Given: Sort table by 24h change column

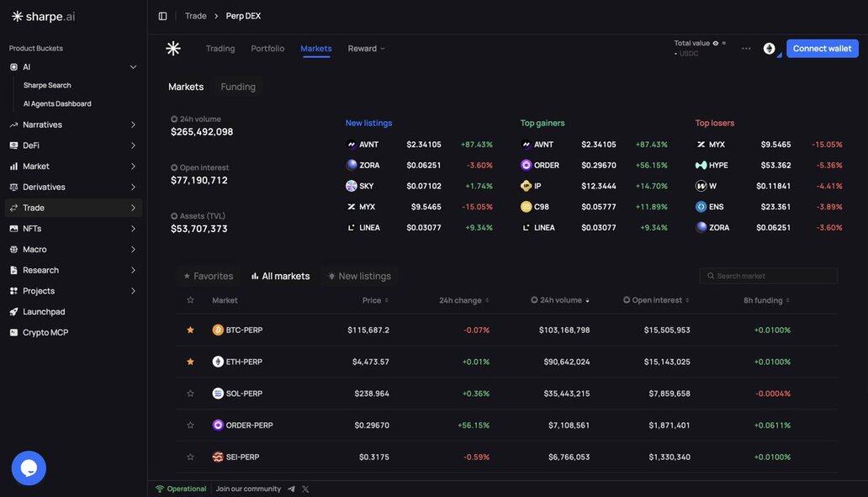Looking at the screenshot, I should pos(464,300).
